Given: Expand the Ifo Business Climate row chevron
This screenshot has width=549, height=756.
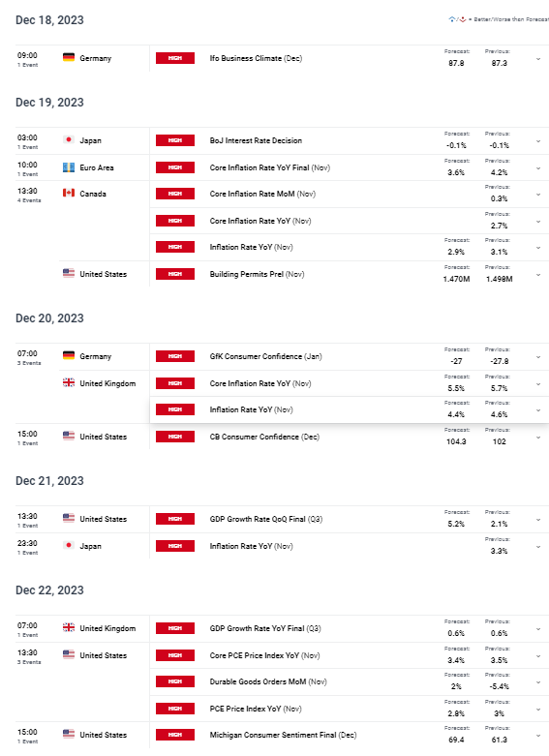Looking at the screenshot, I should [538, 59].
